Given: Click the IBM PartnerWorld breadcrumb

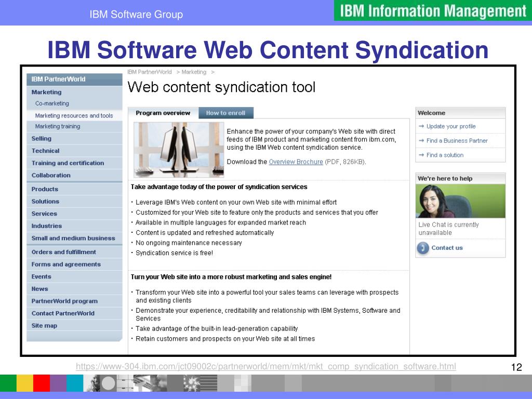Looking at the screenshot, I should [x=150, y=72].
